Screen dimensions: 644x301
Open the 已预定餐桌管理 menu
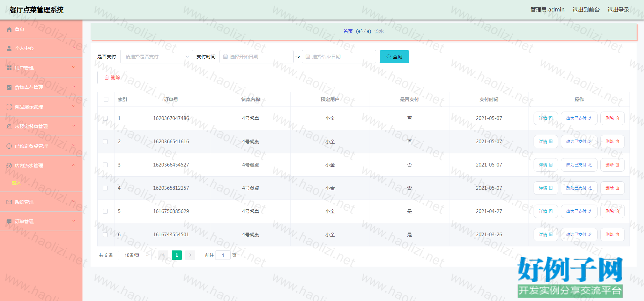41,146
